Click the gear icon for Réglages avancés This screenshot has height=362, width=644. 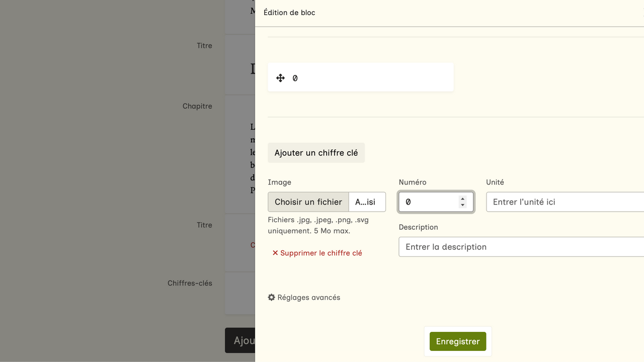tap(272, 298)
